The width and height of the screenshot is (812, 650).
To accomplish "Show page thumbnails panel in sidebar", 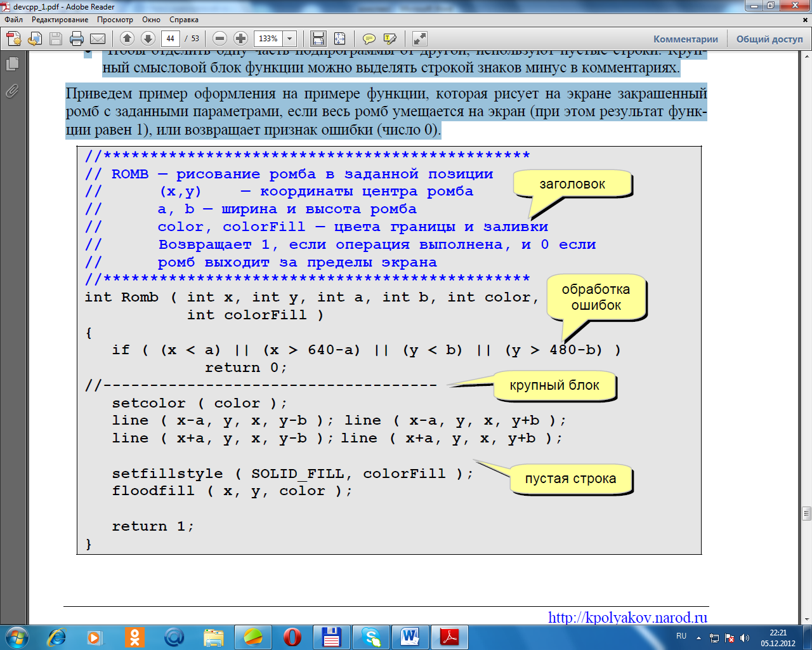I will [x=12, y=63].
